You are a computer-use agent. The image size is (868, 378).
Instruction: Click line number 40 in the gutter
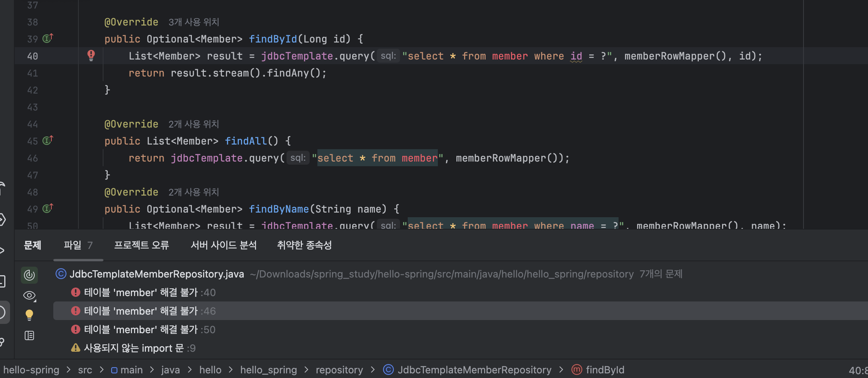click(x=32, y=56)
